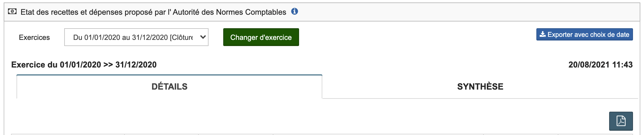Click Exporter avec choix de date
The width and height of the screenshot is (644, 135).
point(584,34)
